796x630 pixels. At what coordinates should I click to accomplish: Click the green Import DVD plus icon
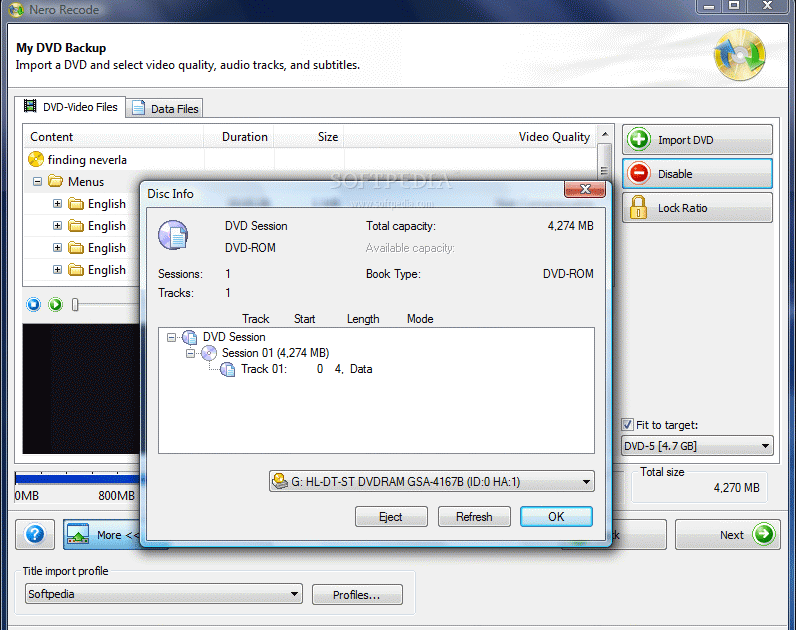639,140
